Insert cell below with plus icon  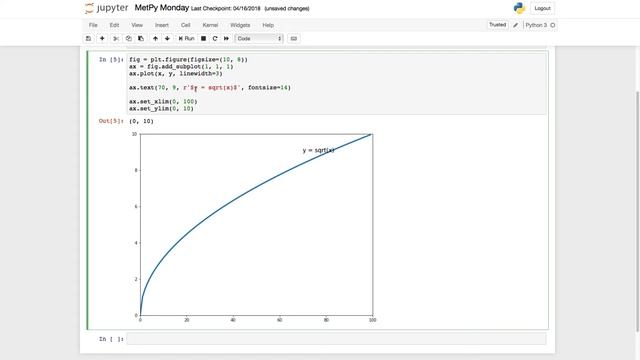pyautogui.click(x=102, y=38)
